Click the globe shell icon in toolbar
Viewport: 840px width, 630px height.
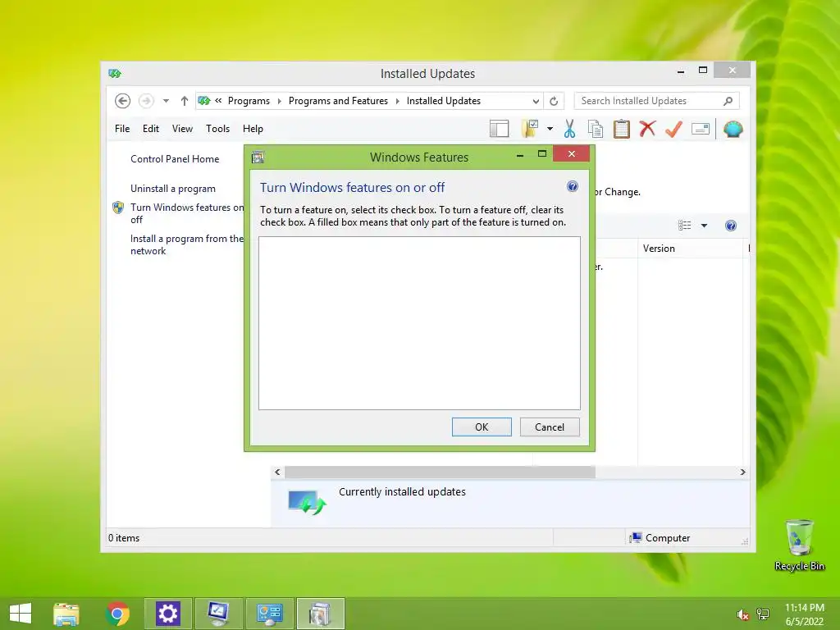tap(733, 129)
